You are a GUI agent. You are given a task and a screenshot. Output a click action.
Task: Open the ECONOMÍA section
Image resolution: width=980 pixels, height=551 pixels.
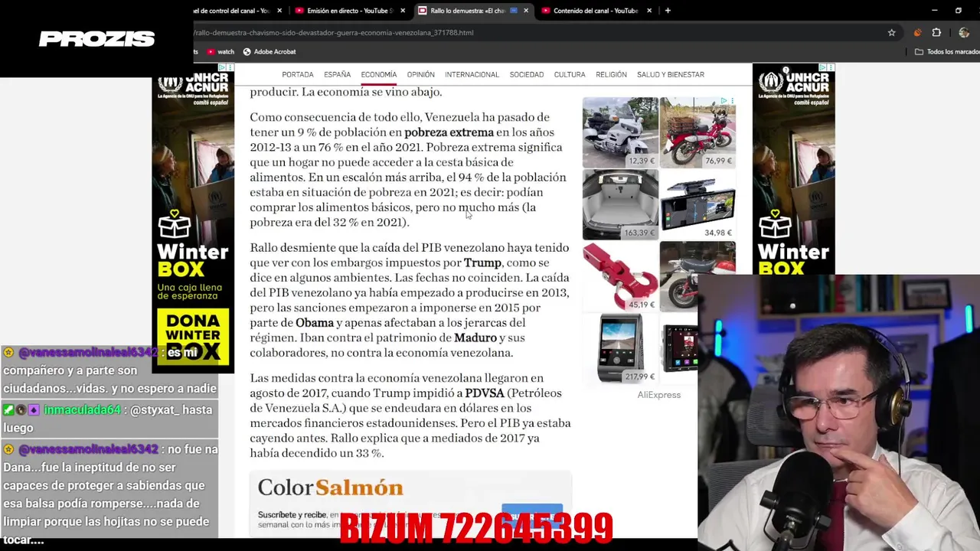(379, 75)
